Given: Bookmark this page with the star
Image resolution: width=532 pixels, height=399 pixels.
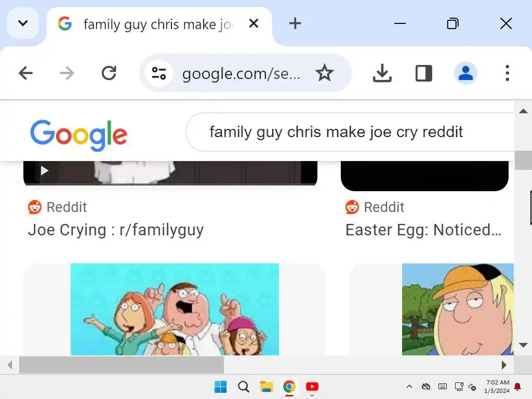Looking at the screenshot, I should [325, 73].
